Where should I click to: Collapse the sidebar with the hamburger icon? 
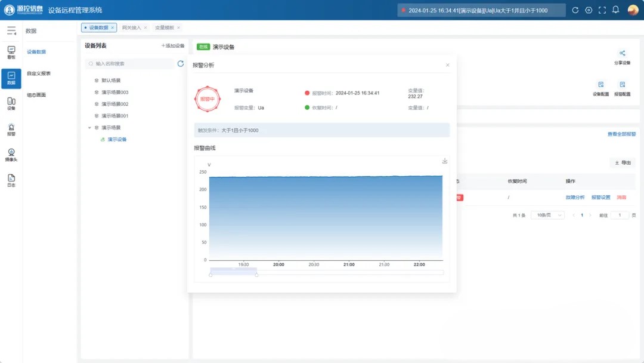click(x=11, y=31)
